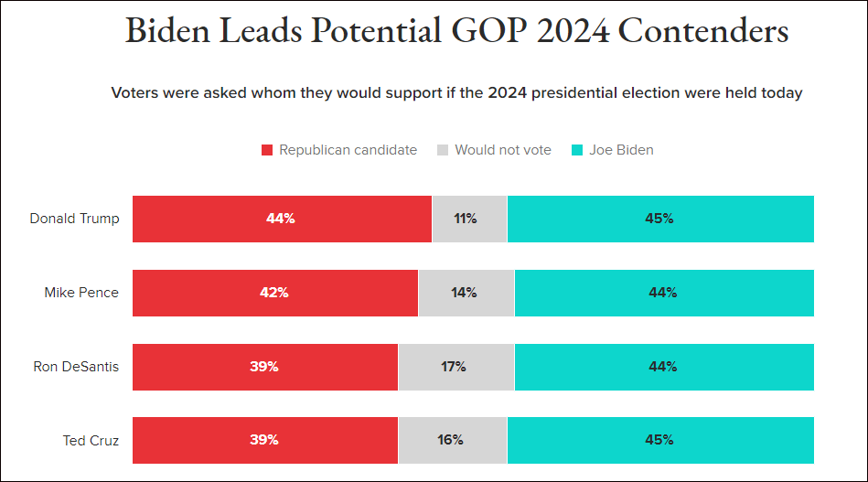Click Biden's 45% bar in Donald Trump row
This screenshot has width=868, height=482.
[x=659, y=219]
